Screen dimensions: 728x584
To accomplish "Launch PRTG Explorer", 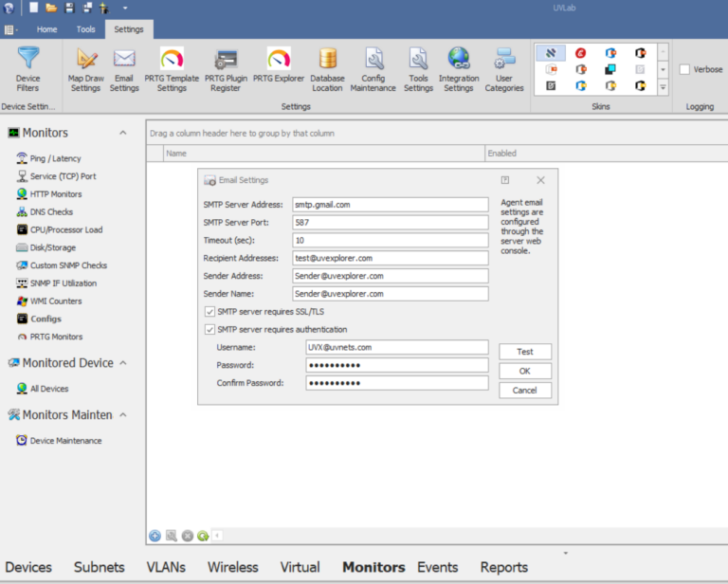I will coord(279,65).
